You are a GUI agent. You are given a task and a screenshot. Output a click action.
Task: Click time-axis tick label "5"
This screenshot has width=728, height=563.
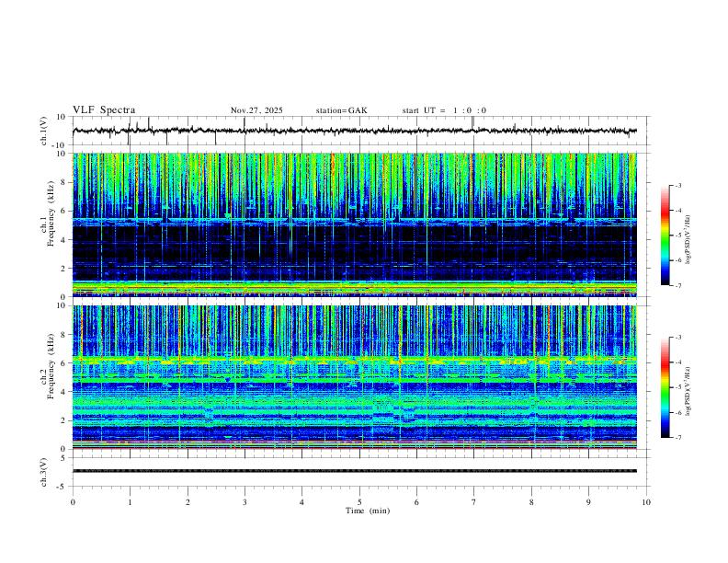pyautogui.click(x=359, y=502)
